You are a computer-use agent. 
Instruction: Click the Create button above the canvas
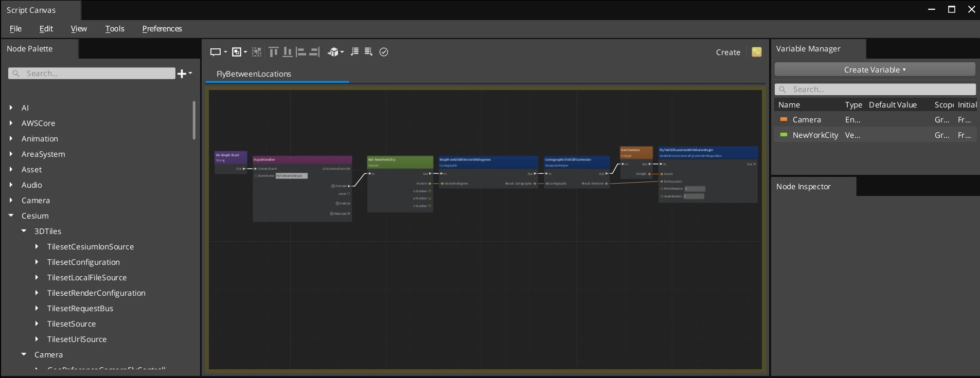[728, 52]
